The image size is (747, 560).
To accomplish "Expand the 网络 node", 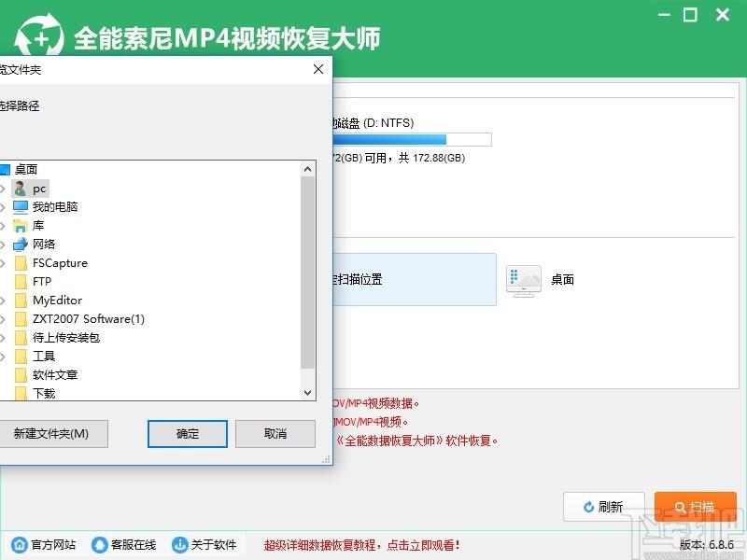I will pyautogui.click(x=3, y=245).
